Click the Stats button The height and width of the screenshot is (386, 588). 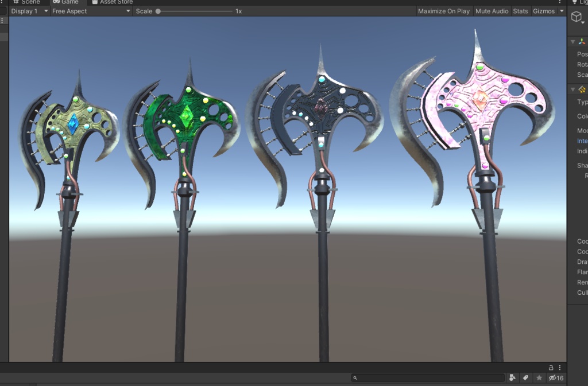tap(520, 10)
